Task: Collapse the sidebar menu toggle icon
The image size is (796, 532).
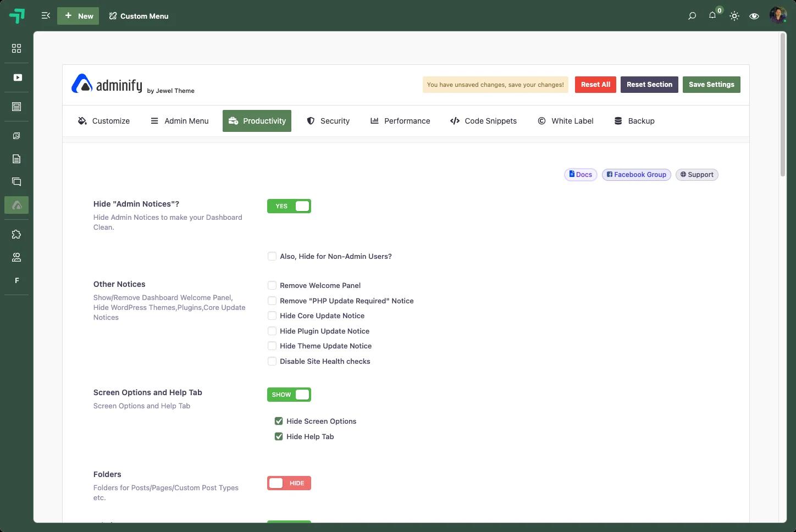Action: click(46, 16)
